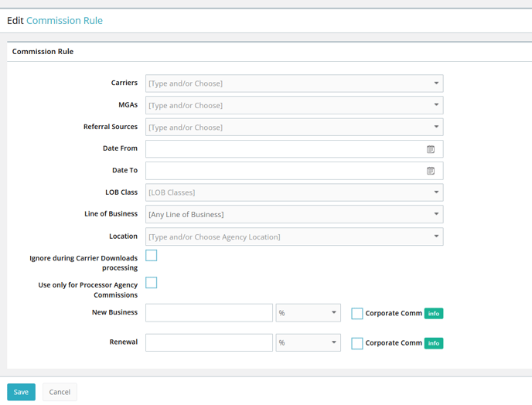Click the Save button
Viewport: 532px width, 405px height.
[x=21, y=392]
